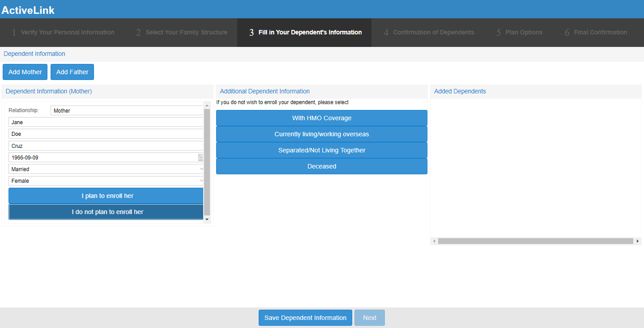Go to step 1 Verify Your Personal Information
This screenshot has height=328, width=644.
click(x=63, y=33)
